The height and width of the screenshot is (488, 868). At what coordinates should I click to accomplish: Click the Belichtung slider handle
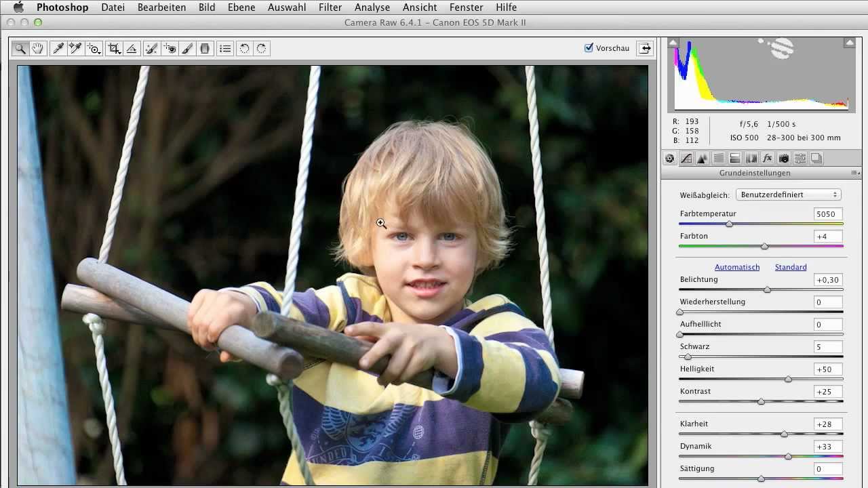coord(767,289)
